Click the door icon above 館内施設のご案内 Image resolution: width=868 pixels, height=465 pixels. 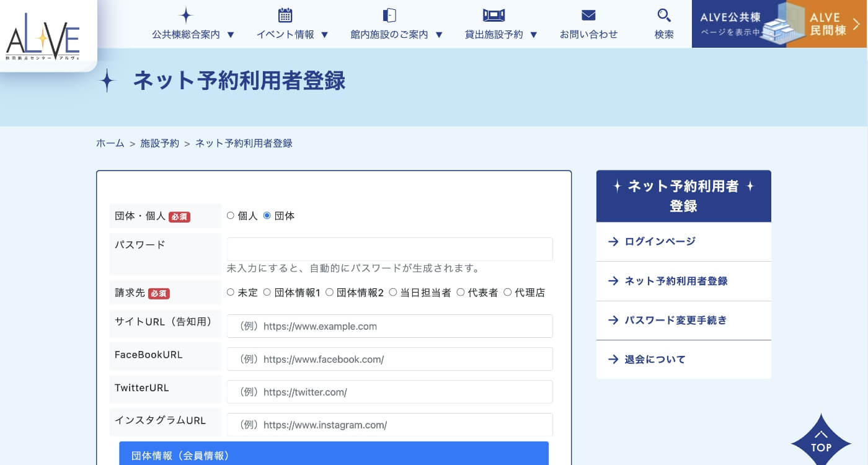click(x=389, y=15)
